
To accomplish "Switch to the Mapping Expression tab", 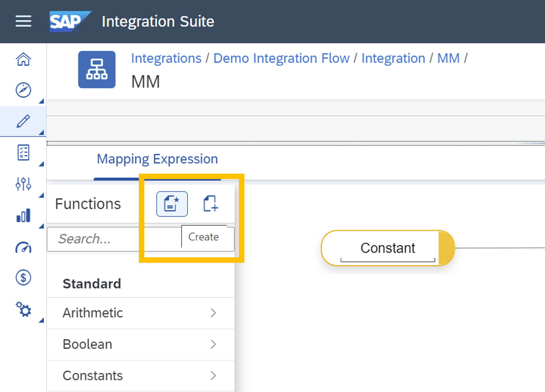I will pos(157,159).
